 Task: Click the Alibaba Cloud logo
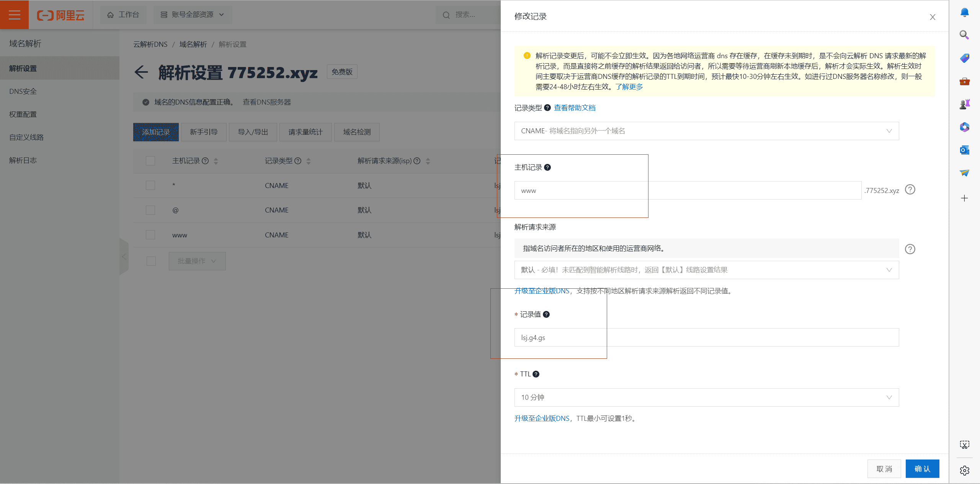60,15
